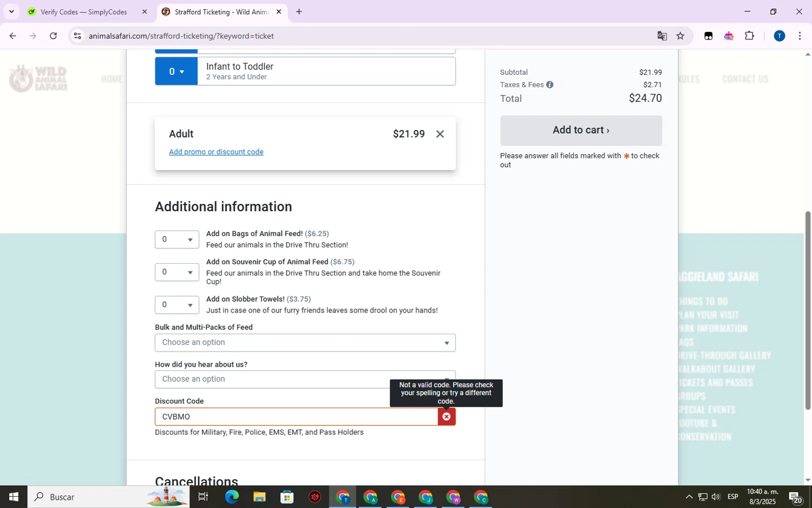Image resolution: width=812 pixels, height=508 pixels.
Task: Reload the page with the refresh icon
Action: point(53,36)
